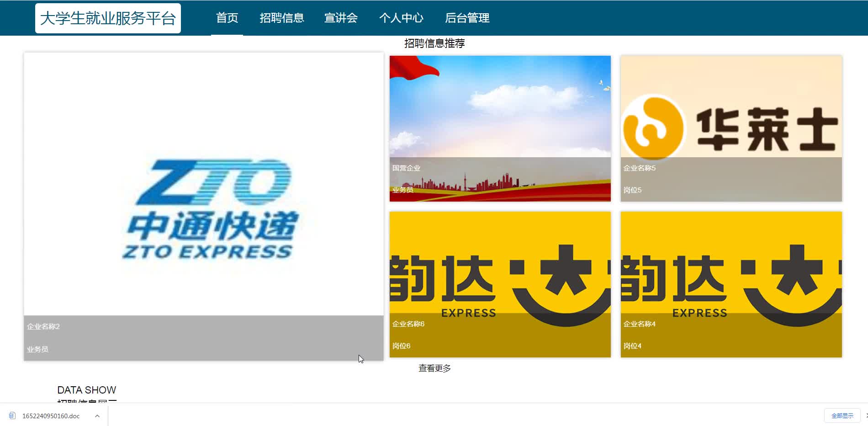This screenshot has width=868, height=426.
Task: Click 全部显示 to show all downloads
Action: [842, 415]
